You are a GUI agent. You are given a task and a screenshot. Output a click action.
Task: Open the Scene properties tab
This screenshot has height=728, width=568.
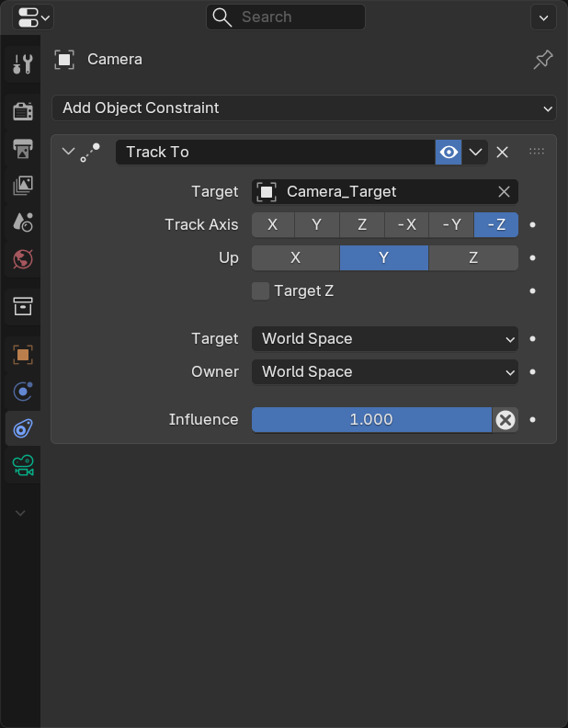click(x=23, y=222)
